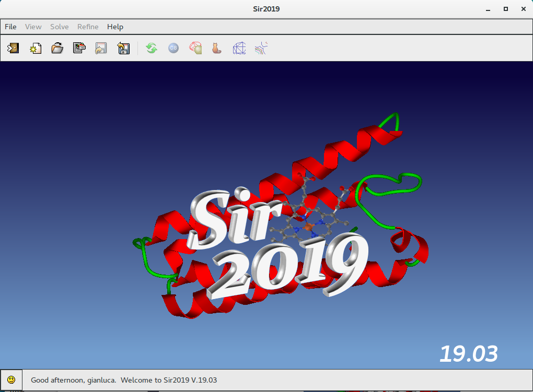This screenshot has height=392, width=533.
Task: Click the red polyhedron with sphere icon
Action: pyautogui.click(x=195, y=48)
